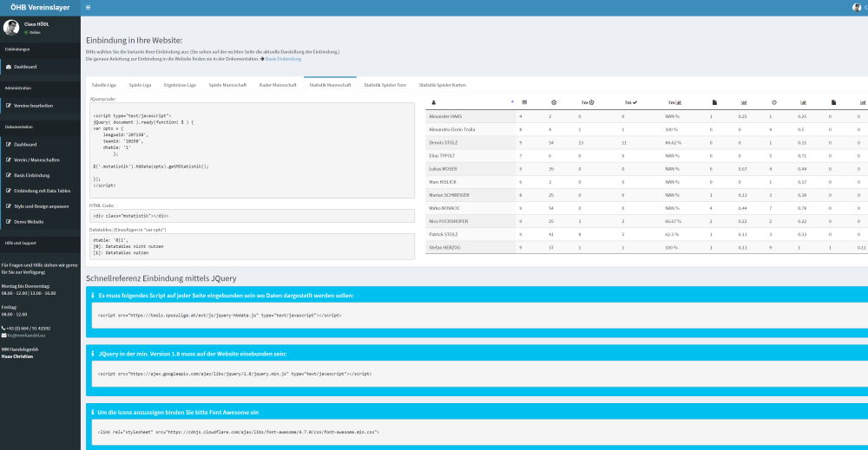Click the jquery-hbdata.js script snippet

[x=220, y=315]
